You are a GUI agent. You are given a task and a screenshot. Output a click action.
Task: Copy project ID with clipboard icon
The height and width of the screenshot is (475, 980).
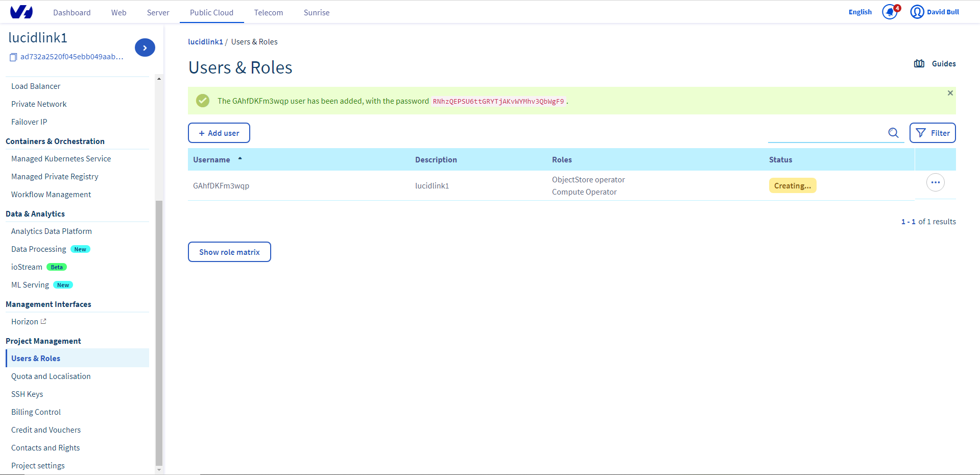pos(13,57)
